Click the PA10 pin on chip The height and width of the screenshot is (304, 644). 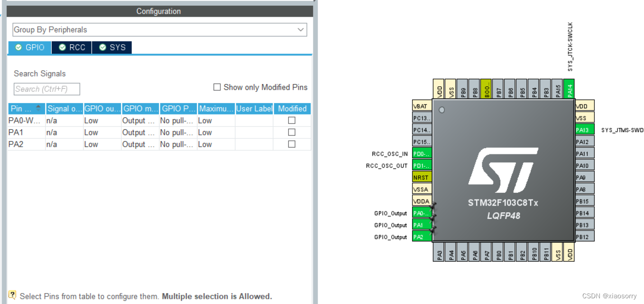585,166
